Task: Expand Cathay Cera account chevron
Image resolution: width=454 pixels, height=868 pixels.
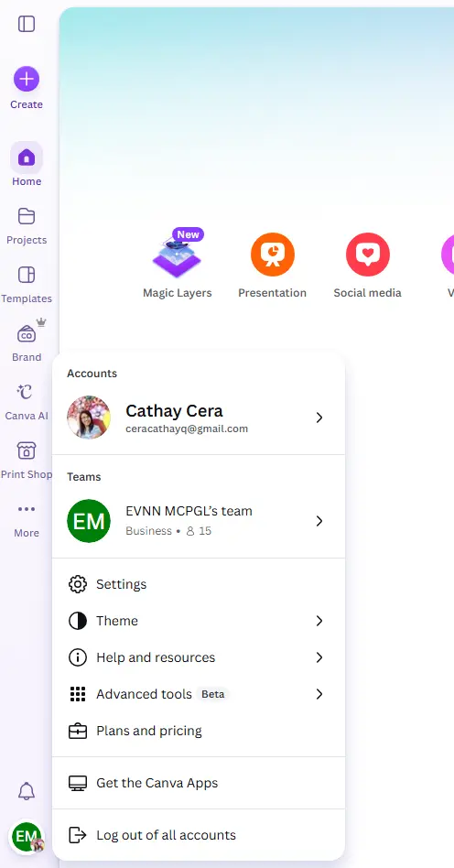Action: coord(319,418)
